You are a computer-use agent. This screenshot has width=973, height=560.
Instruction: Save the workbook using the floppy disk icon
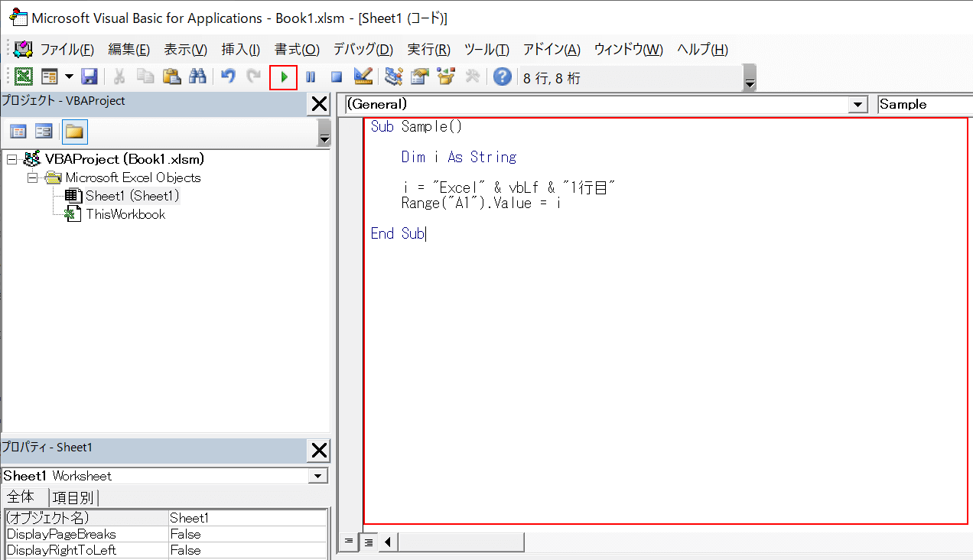89,77
